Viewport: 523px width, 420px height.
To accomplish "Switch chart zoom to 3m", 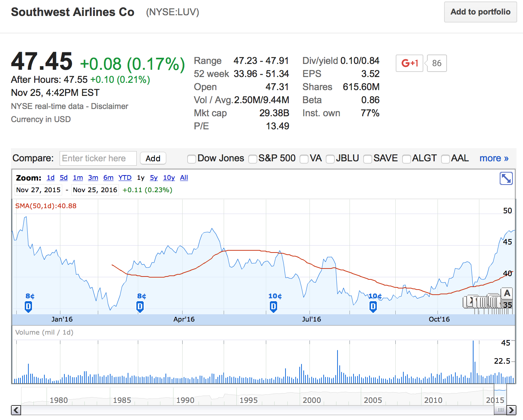I will [x=93, y=178].
